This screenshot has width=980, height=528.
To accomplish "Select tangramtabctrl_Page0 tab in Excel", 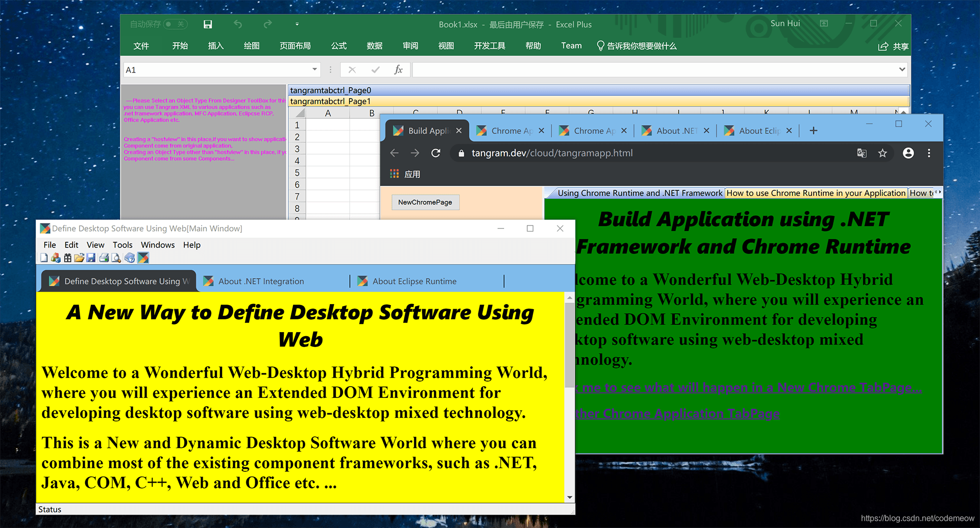I will tap(598, 90).
